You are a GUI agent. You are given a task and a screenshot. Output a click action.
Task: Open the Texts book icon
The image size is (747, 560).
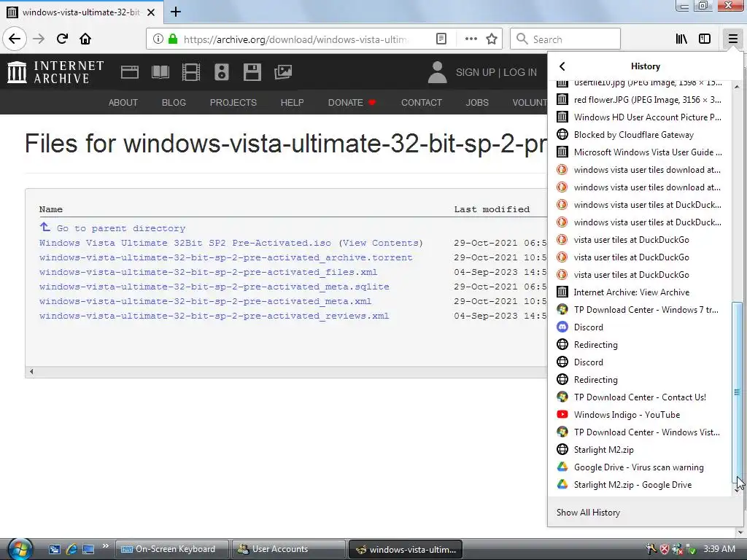pyautogui.click(x=160, y=72)
